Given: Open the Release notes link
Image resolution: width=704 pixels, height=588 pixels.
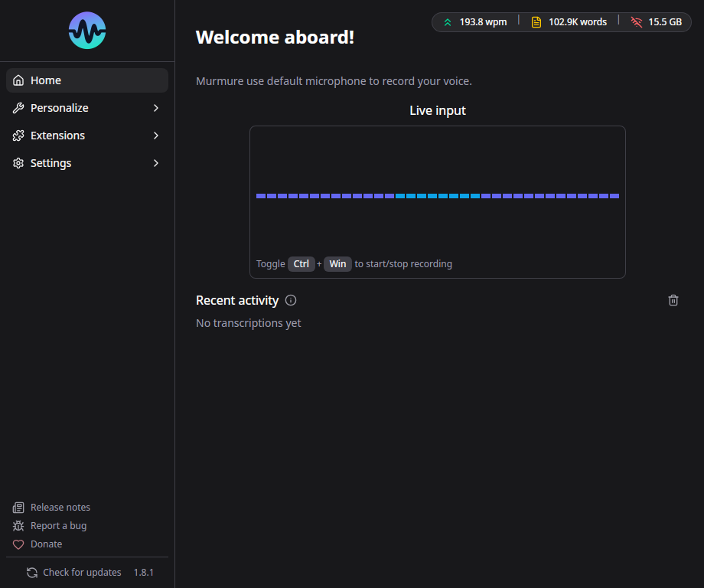Looking at the screenshot, I should pyautogui.click(x=60, y=508).
